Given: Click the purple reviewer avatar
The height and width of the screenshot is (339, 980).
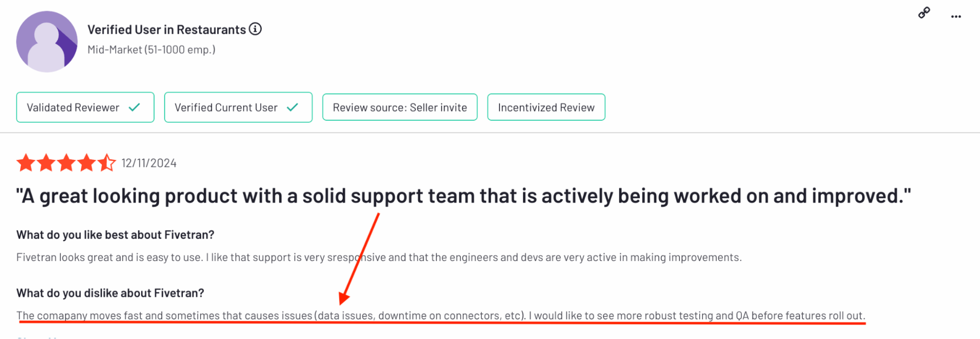Looking at the screenshot, I should [47, 42].
